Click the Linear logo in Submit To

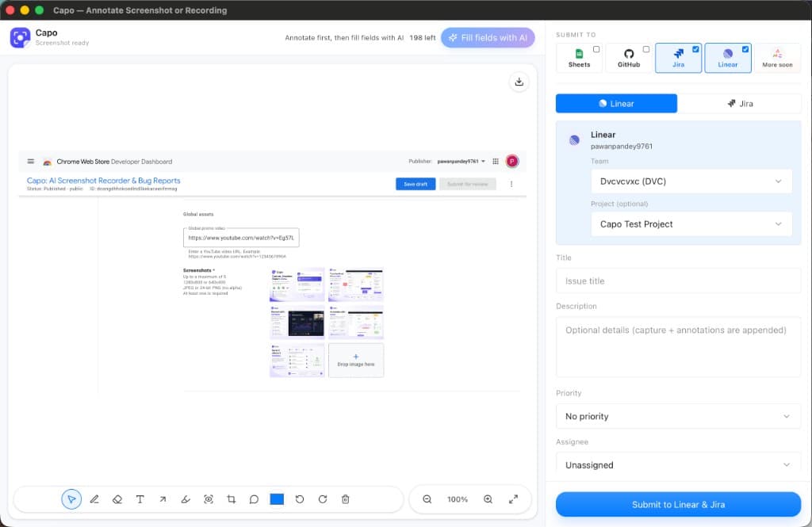tap(728, 53)
